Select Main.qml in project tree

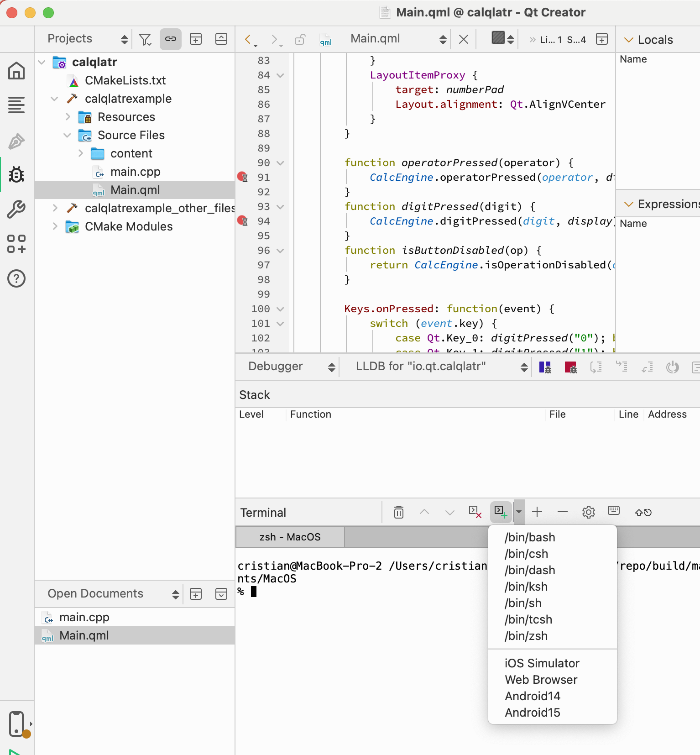135,190
